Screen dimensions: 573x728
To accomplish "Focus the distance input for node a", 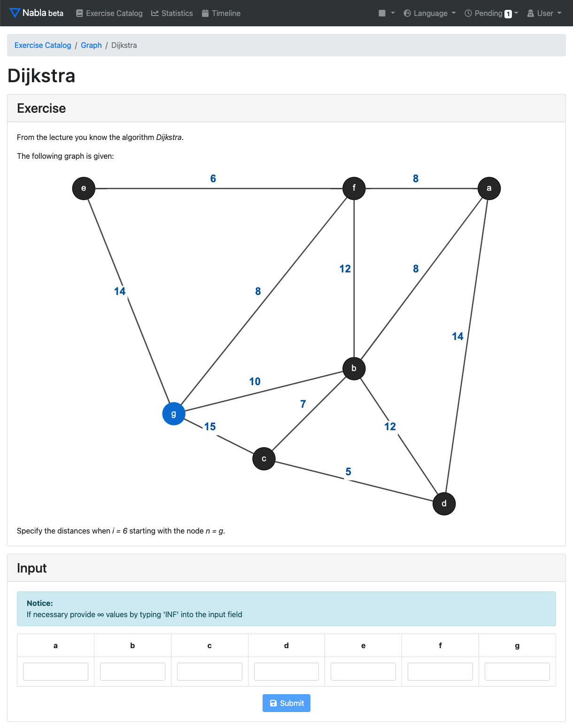I will pos(55,672).
